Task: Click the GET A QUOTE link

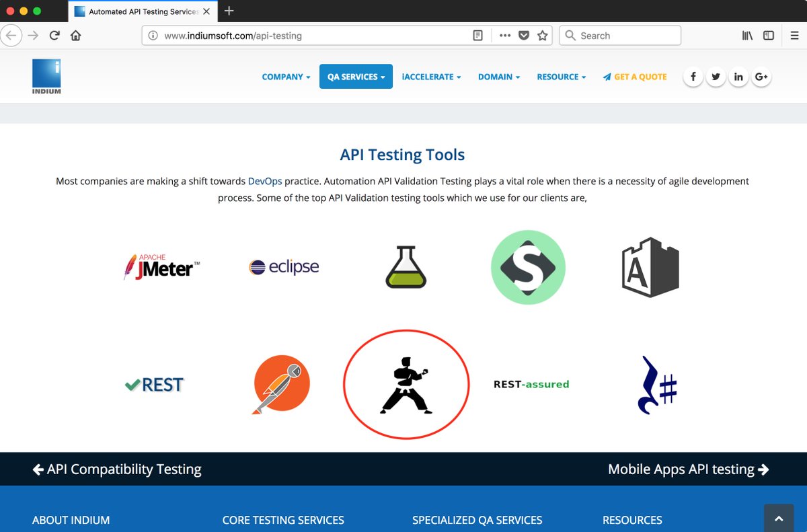Action: click(635, 77)
